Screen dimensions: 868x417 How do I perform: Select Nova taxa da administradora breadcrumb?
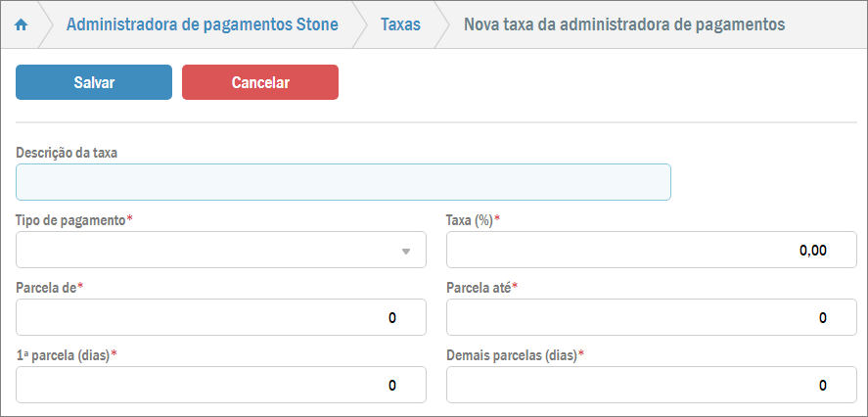point(623,23)
